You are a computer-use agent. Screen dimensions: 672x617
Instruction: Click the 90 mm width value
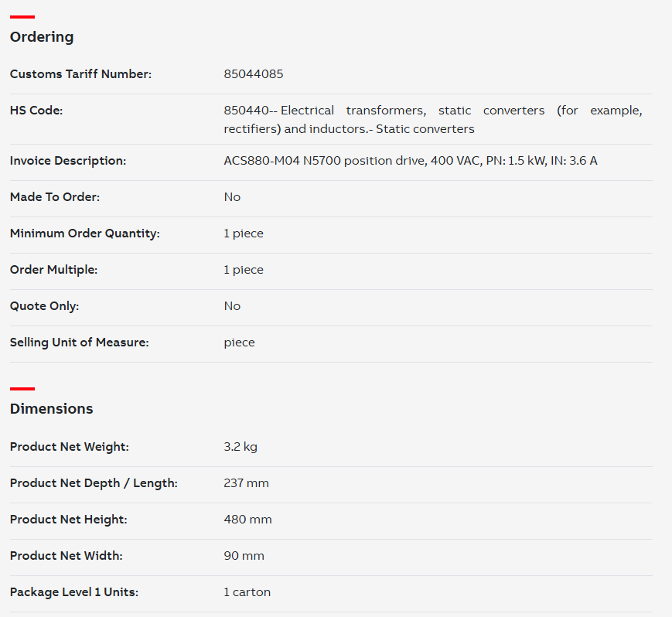click(x=244, y=556)
